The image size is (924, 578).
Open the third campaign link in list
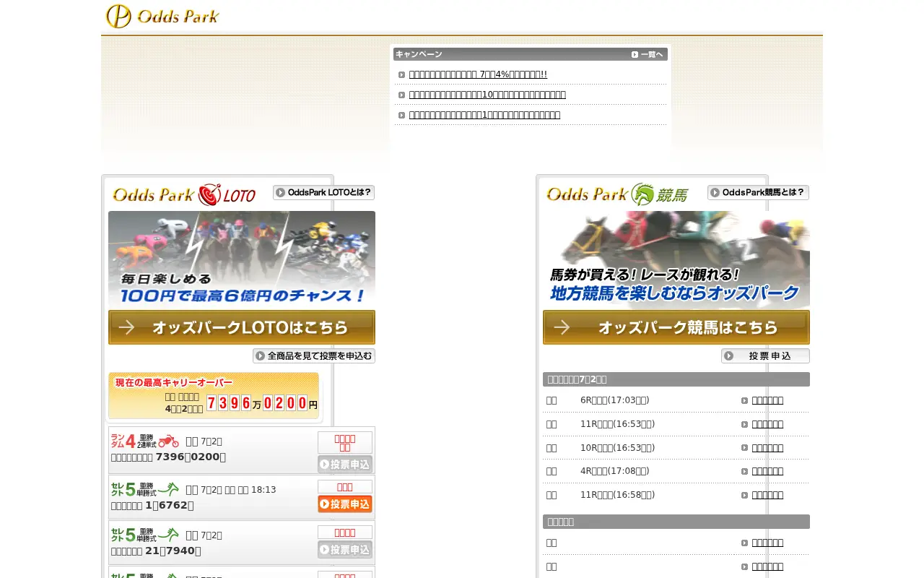pyautogui.click(x=484, y=115)
